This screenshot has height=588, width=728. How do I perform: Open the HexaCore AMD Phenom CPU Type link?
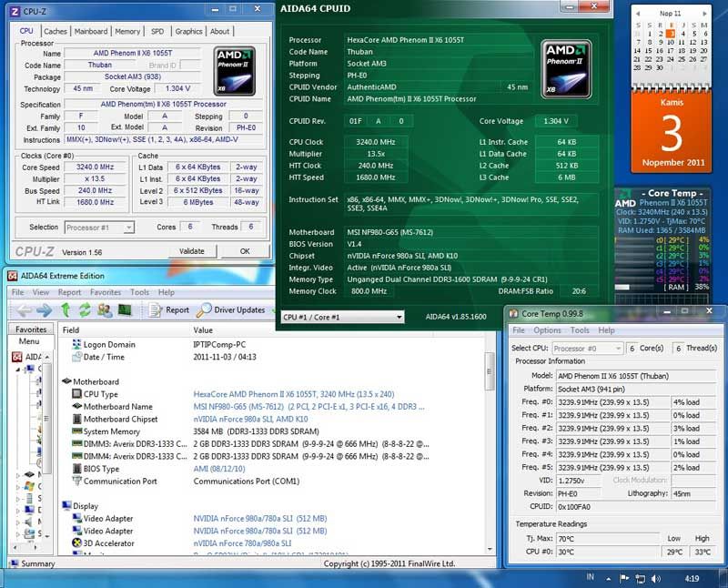(293, 394)
